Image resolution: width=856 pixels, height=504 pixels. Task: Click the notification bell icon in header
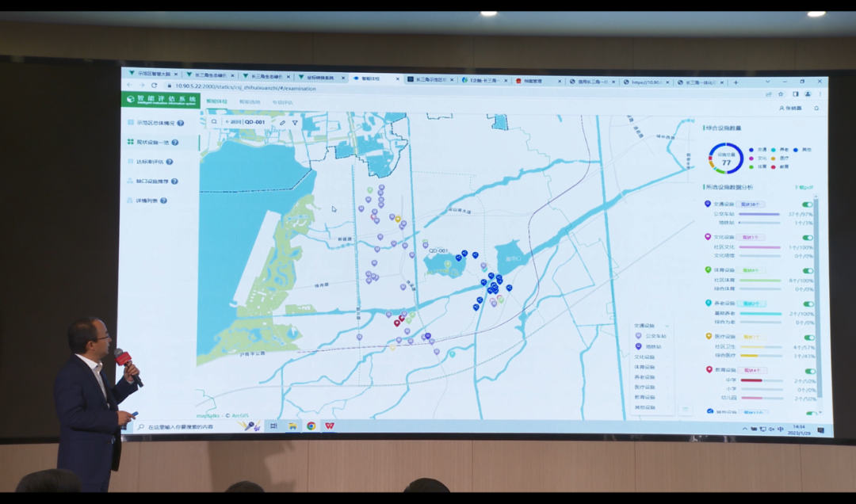click(x=816, y=108)
